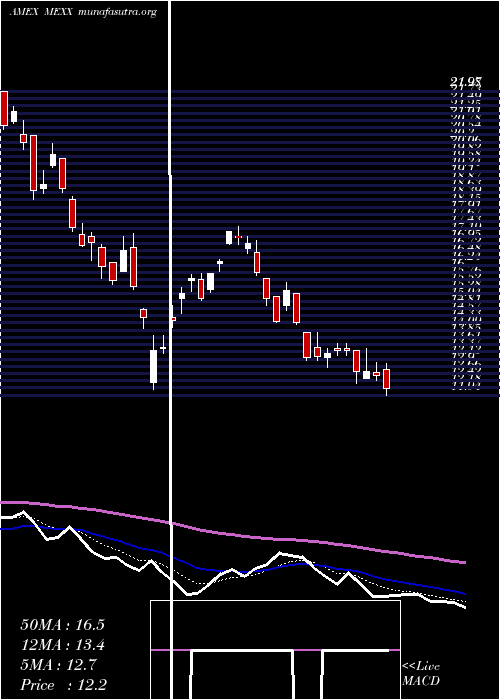Click the 12MA : 13.4 label
Viewport: 500px width, 700px height.
tap(62, 645)
